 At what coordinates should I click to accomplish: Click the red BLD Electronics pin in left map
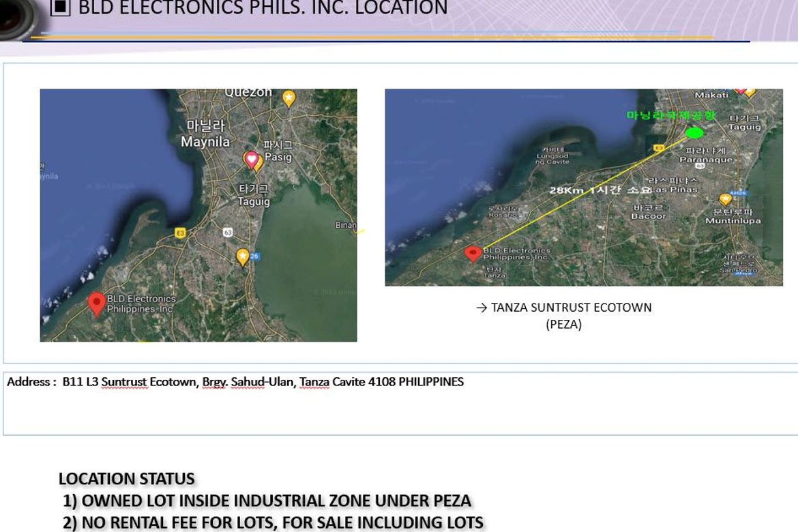pyautogui.click(x=96, y=304)
